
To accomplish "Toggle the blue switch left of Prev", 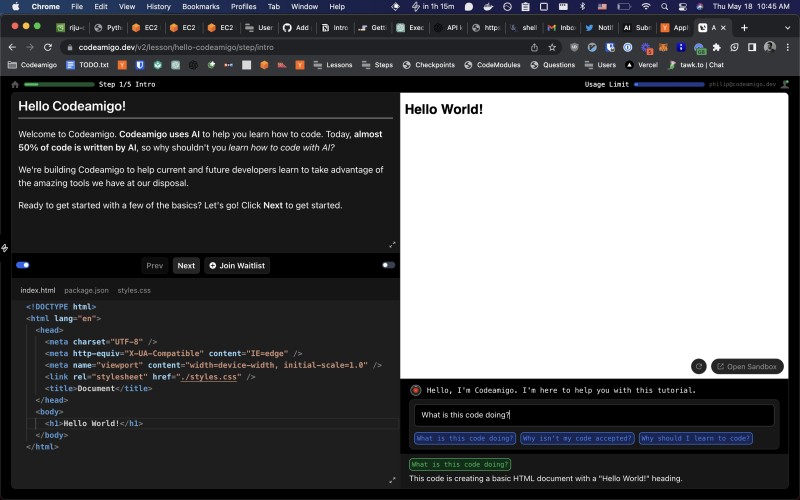I will click(x=23, y=265).
